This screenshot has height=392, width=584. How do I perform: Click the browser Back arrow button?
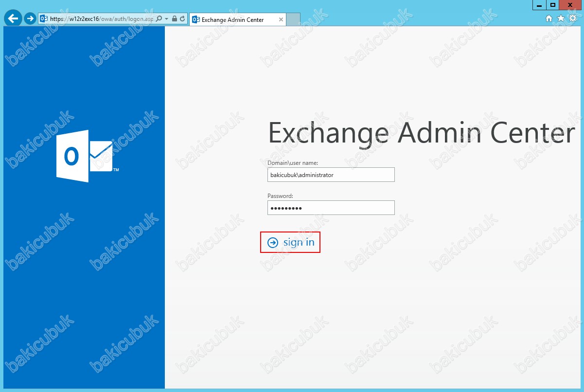(x=13, y=18)
